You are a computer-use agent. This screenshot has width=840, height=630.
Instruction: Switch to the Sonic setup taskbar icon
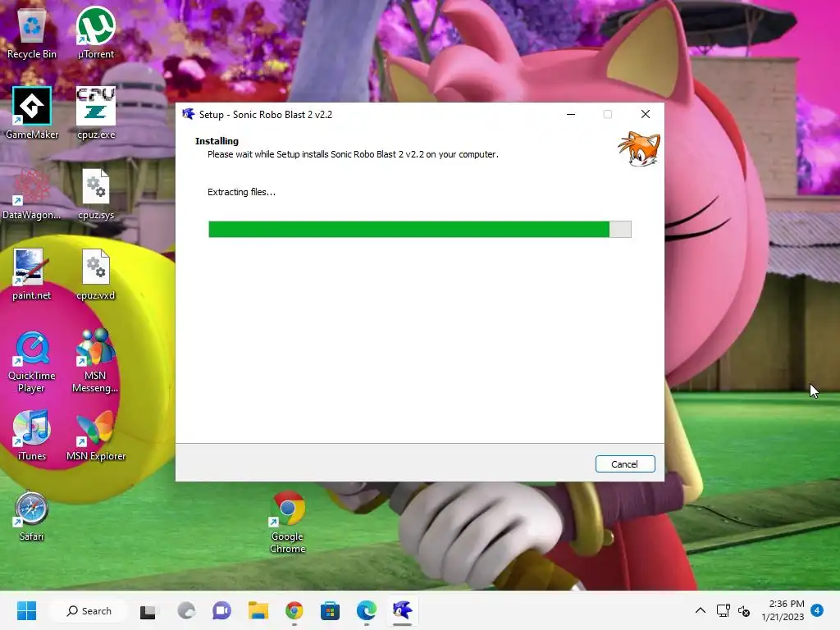tap(402, 610)
